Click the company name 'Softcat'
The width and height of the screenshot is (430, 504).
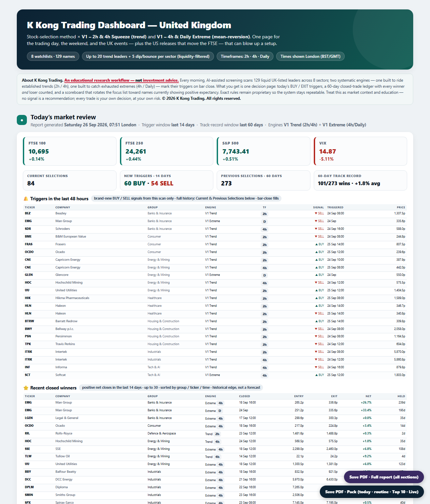[x=60, y=375]
